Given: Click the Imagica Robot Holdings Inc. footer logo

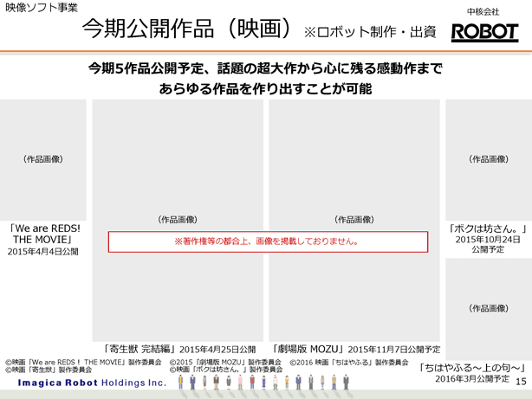Looking at the screenshot, I should [x=92, y=383].
